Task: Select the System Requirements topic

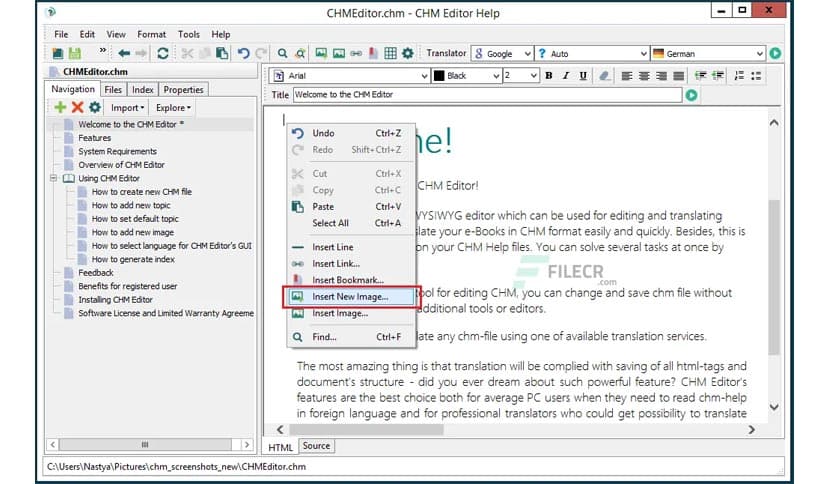Action: (117, 151)
